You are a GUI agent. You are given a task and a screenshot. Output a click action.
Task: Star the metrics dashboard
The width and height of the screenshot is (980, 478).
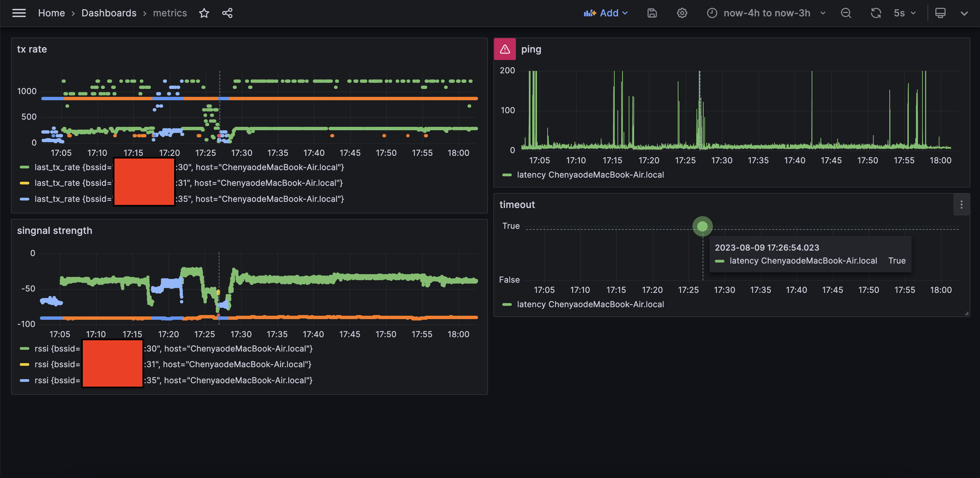point(204,13)
